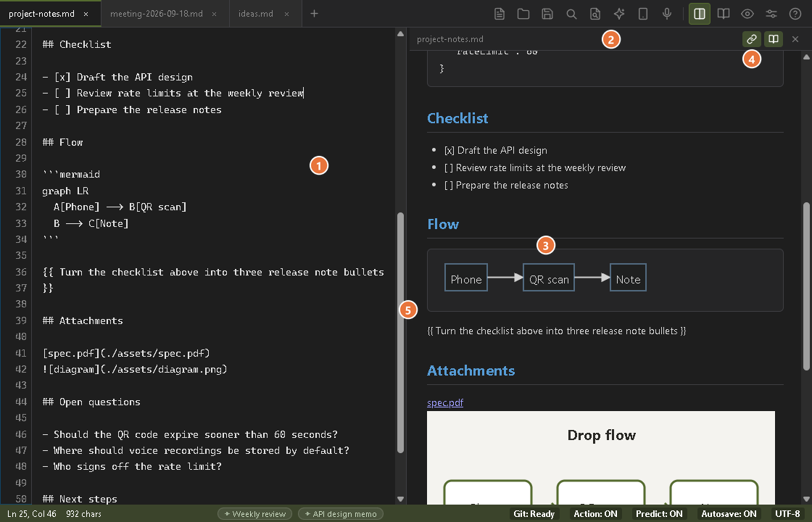The width and height of the screenshot is (812, 522).
Task: Toggle the split view layout button
Action: 699,14
